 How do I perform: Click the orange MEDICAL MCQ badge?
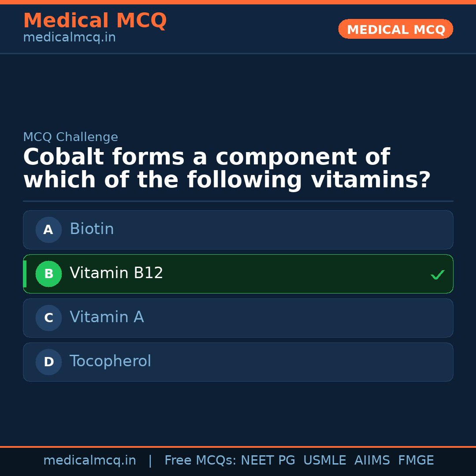click(395, 29)
